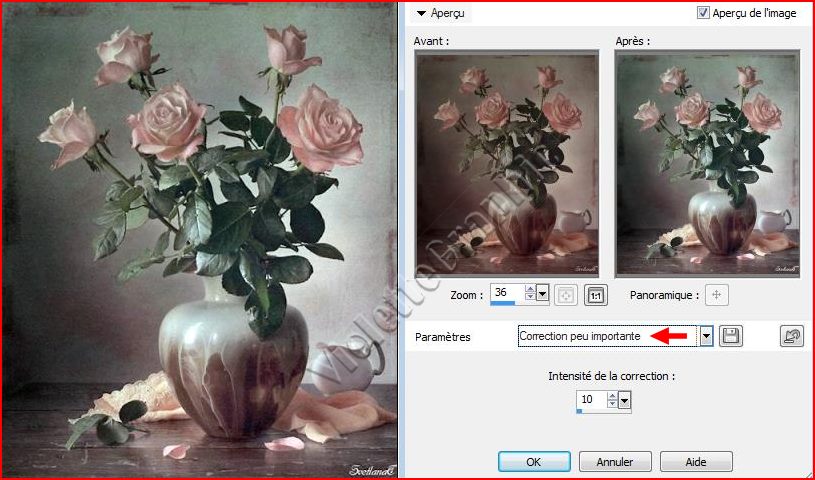Click the Avant preview thumbnail
This screenshot has width=815, height=480.
pos(506,163)
